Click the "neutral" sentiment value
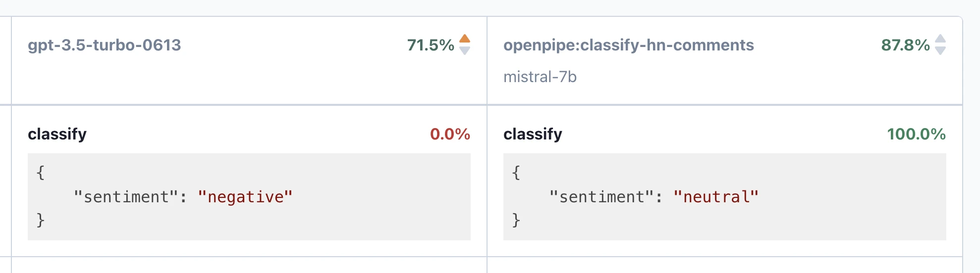Image resolution: width=980 pixels, height=273 pixels. [715, 197]
